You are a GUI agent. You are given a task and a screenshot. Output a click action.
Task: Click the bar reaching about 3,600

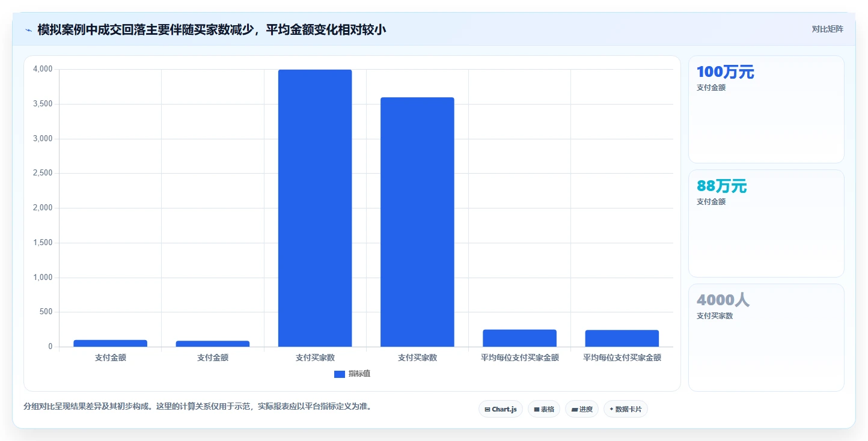417,222
